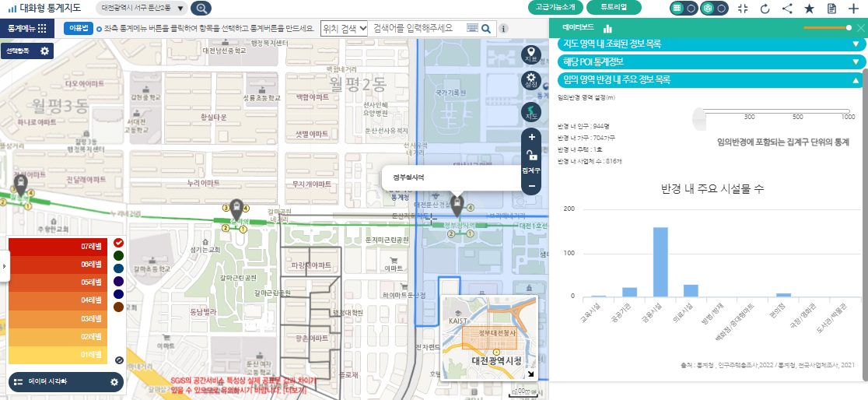Click the 고급기능소개 button
868x400 pixels.
click(x=556, y=7)
